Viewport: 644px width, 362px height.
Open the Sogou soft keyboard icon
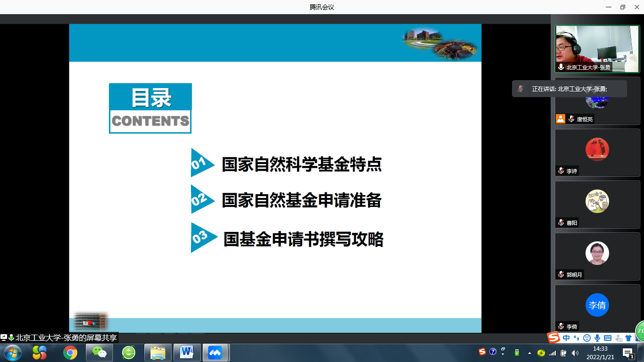(x=608, y=338)
